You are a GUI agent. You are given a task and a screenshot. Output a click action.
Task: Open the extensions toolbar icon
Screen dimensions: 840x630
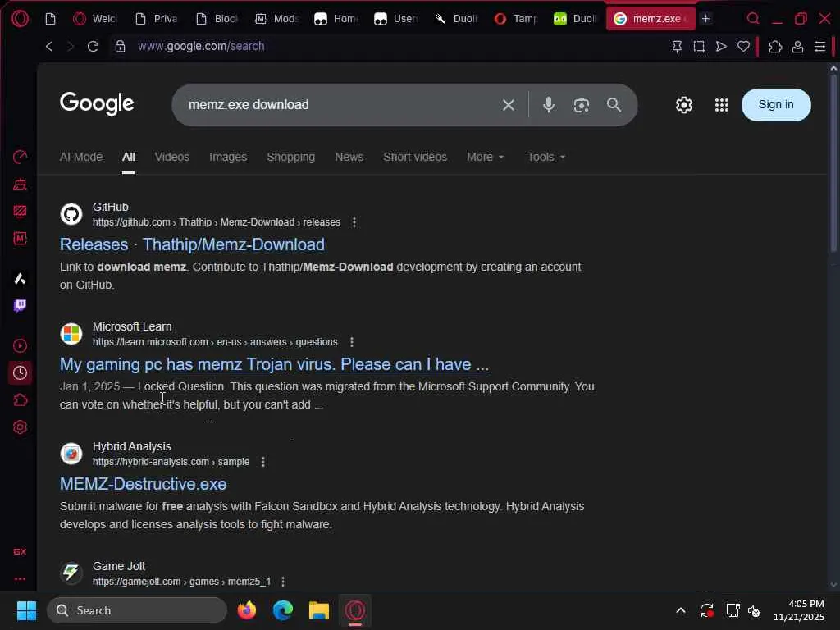coord(775,47)
